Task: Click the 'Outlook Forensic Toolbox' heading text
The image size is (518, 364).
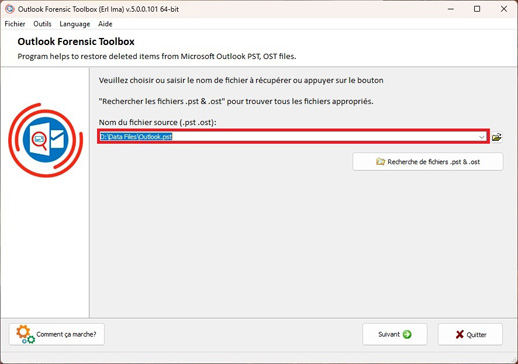Action: [76, 42]
